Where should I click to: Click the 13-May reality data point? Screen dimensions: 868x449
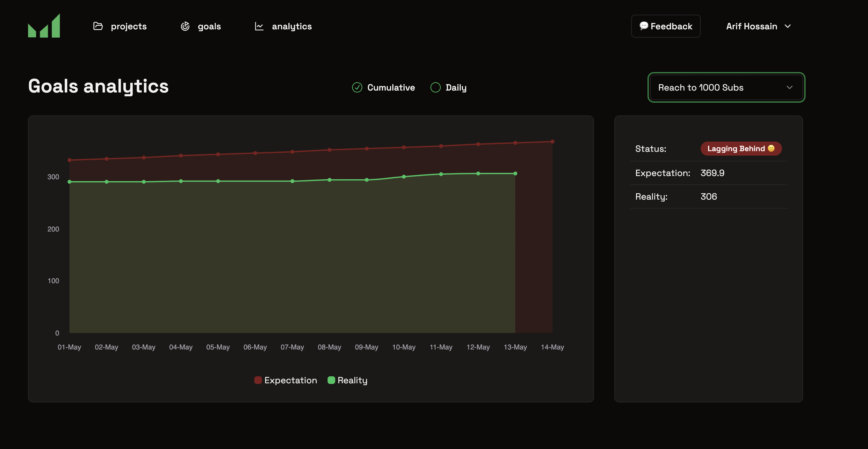(x=515, y=173)
